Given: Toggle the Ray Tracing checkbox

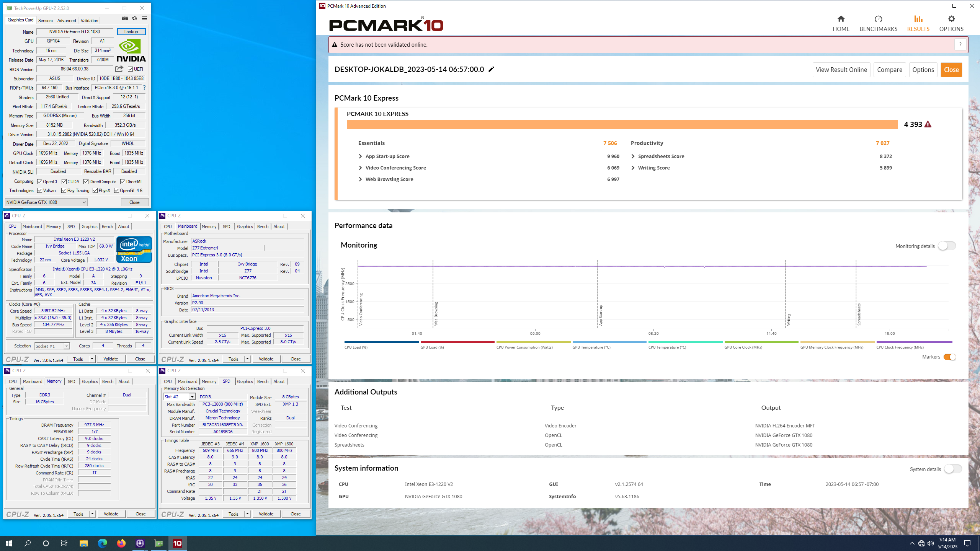Looking at the screenshot, I should pos(64,191).
